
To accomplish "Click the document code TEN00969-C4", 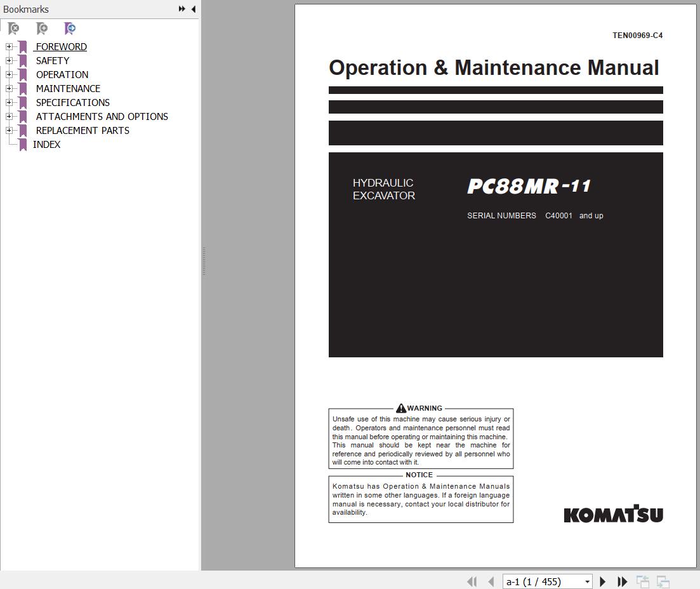I will (638, 36).
